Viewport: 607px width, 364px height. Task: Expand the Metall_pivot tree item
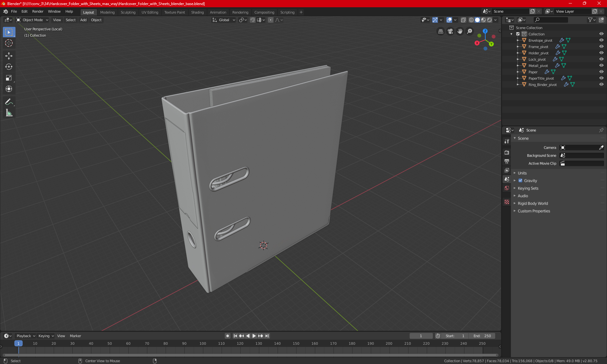click(x=518, y=66)
